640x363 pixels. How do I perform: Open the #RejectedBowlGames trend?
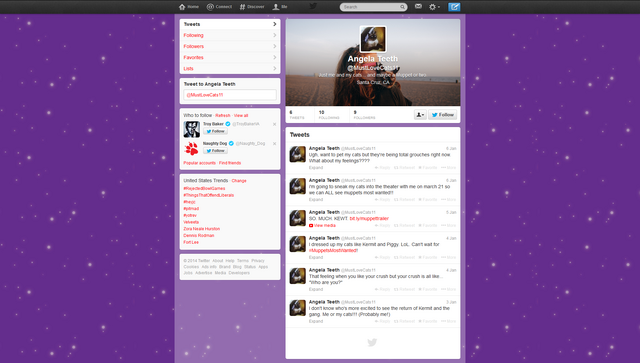pyautogui.click(x=204, y=189)
